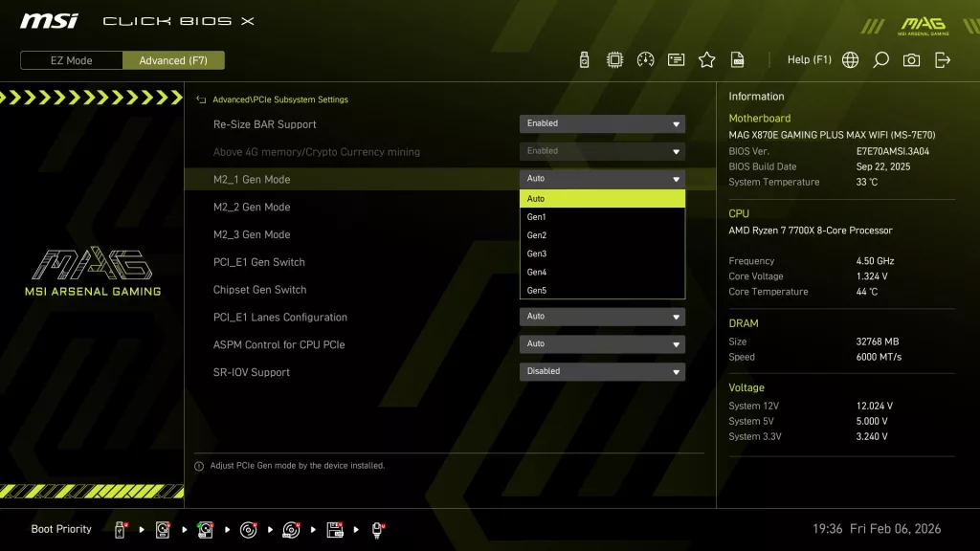
Task: Set Re-Size BAR Support to Disabled
Action: pos(601,123)
